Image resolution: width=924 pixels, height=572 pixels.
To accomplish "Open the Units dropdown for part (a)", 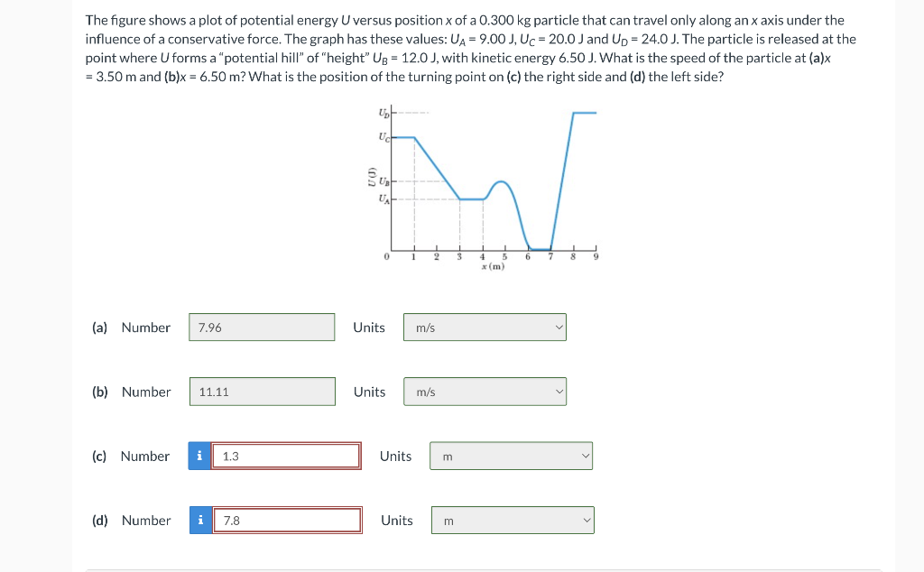I will pyautogui.click(x=485, y=327).
